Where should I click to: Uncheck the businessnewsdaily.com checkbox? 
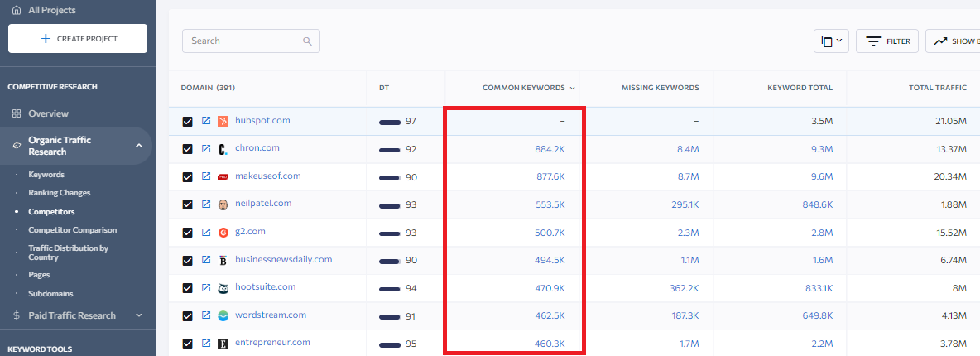188,260
